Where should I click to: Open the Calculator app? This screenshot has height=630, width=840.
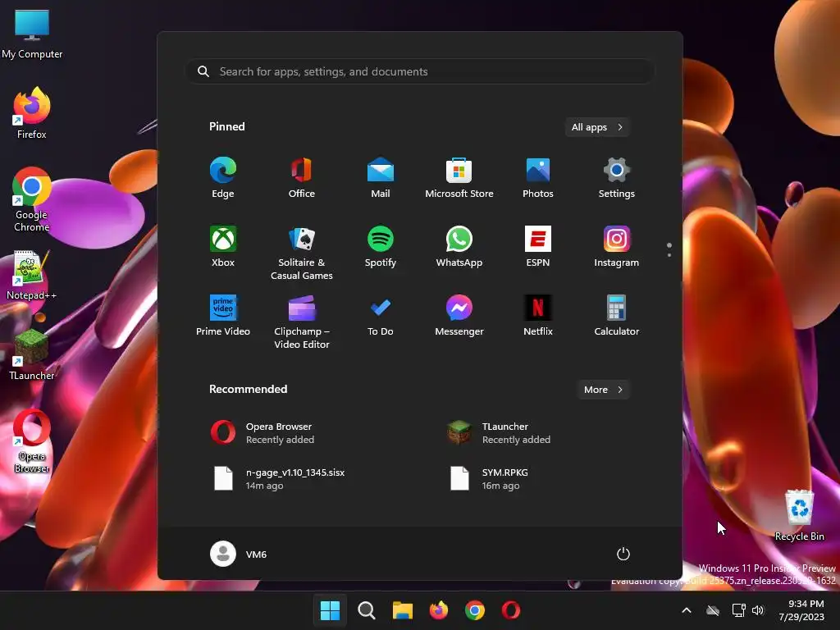pyautogui.click(x=617, y=316)
